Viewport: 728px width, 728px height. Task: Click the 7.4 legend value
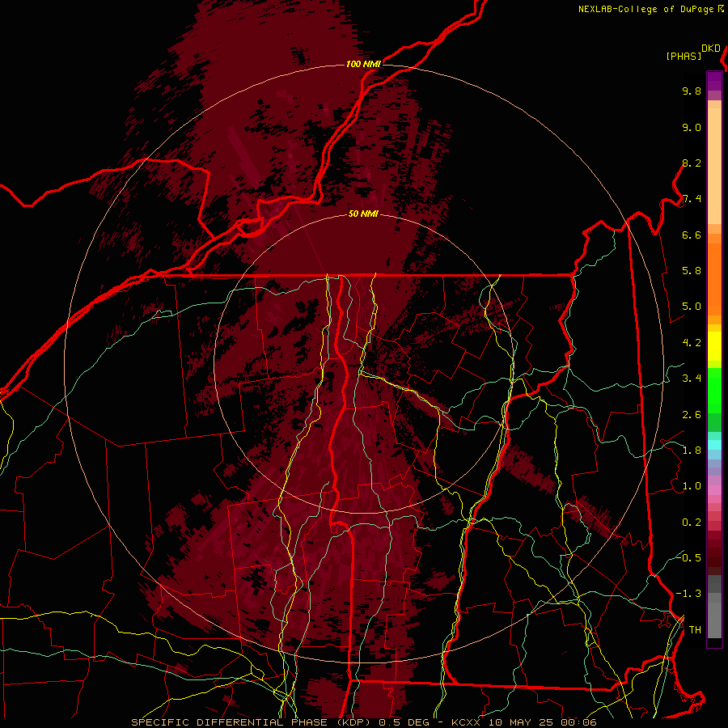pyautogui.click(x=692, y=199)
